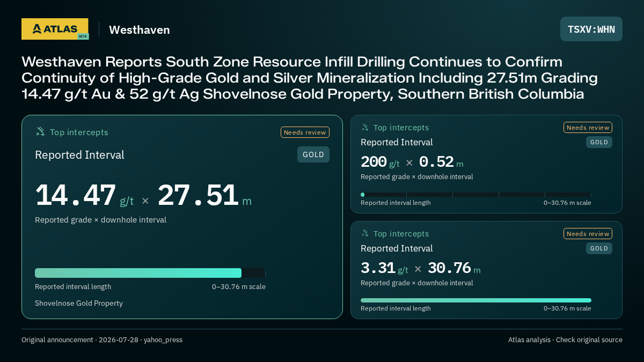Click Reported Interval heading in 3.31 g/t card
Viewport: 644px width, 362px height.
point(397,248)
